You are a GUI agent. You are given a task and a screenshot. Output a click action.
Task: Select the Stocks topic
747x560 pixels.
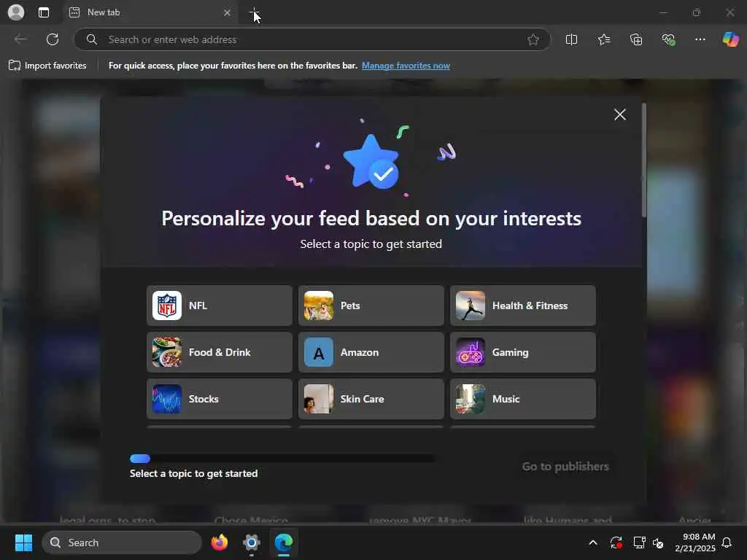point(219,399)
